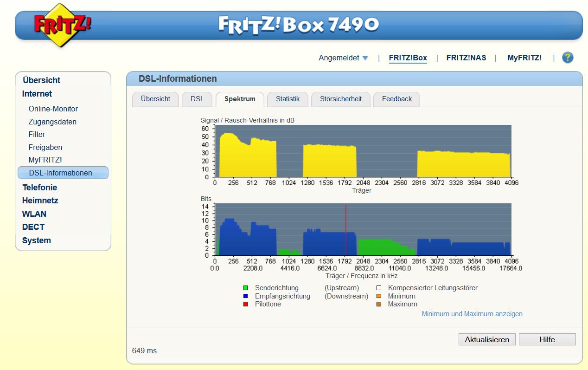Open Filter submenu item
This screenshot has width=588, height=370.
click(x=37, y=134)
